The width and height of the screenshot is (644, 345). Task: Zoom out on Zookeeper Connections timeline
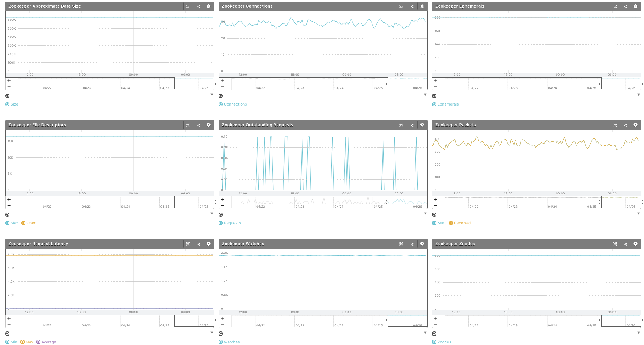[222, 87]
